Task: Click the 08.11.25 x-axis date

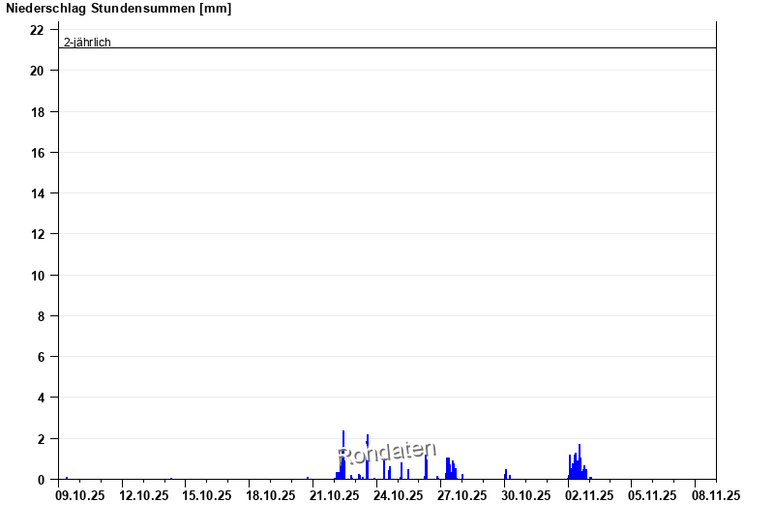Action: [716, 495]
